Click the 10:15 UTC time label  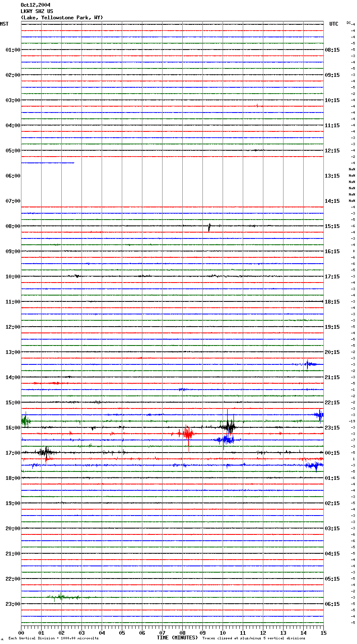[x=332, y=100]
